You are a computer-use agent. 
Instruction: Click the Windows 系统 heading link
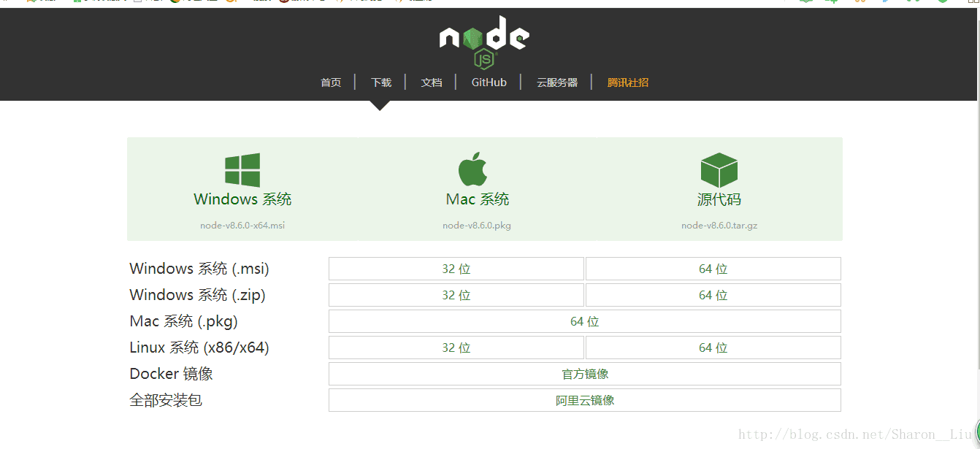pyautogui.click(x=242, y=199)
